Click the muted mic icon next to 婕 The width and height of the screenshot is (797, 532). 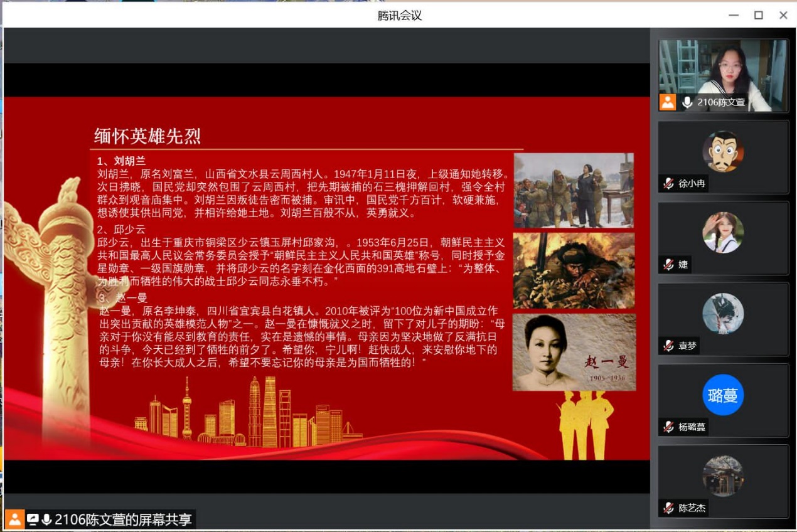pyautogui.click(x=669, y=265)
